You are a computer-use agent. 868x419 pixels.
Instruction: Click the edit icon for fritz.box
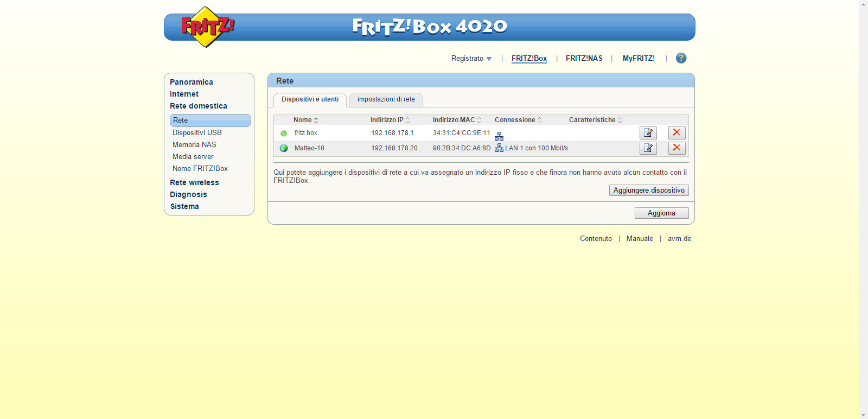click(x=648, y=133)
